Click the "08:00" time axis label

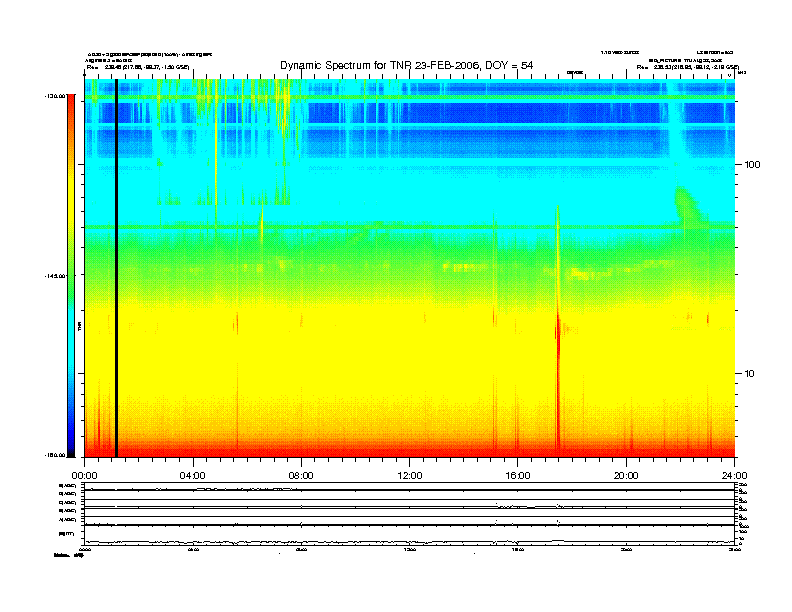click(x=301, y=476)
